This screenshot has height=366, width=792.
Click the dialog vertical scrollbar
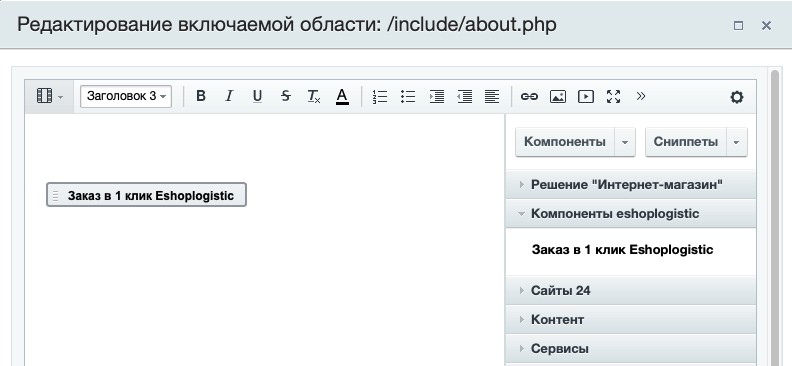click(x=775, y=217)
